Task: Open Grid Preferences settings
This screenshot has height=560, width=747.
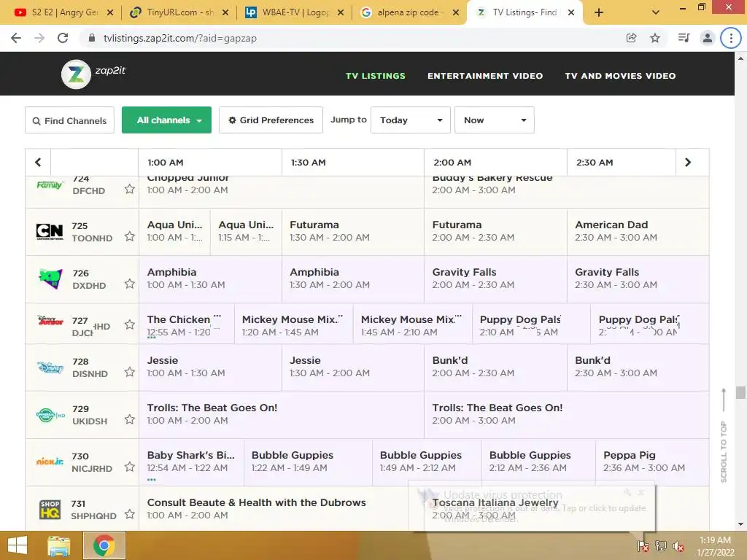Action: tap(271, 120)
